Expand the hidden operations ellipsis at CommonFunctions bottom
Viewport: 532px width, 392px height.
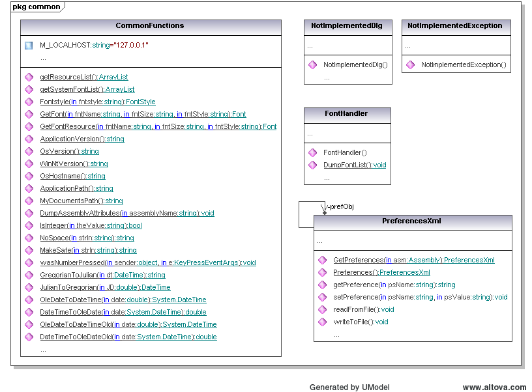tap(43, 350)
